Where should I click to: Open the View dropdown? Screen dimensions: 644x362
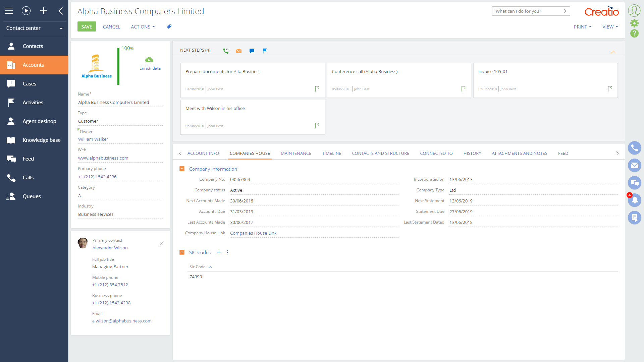pos(610,27)
